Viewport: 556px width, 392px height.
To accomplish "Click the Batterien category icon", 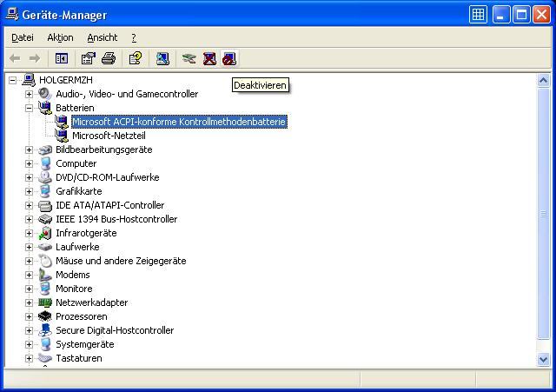I will [44, 108].
